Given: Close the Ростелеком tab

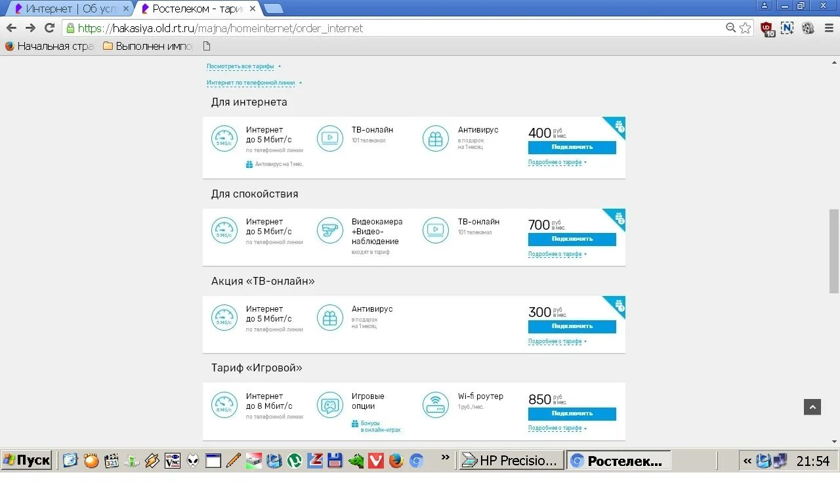Looking at the screenshot, I should tap(251, 9).
